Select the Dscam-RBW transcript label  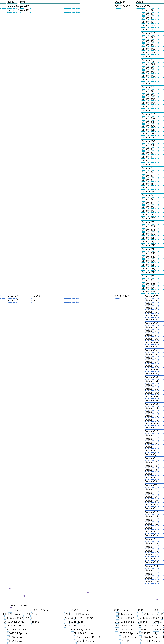148,292
